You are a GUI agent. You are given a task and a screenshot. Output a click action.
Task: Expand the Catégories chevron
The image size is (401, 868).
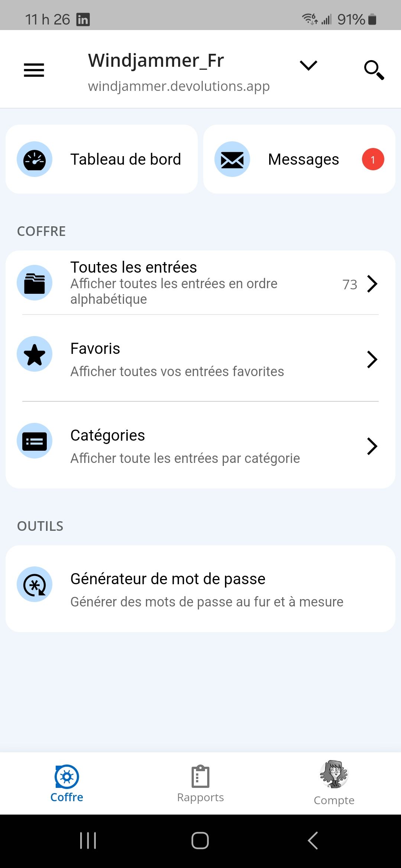pos(372,446)
